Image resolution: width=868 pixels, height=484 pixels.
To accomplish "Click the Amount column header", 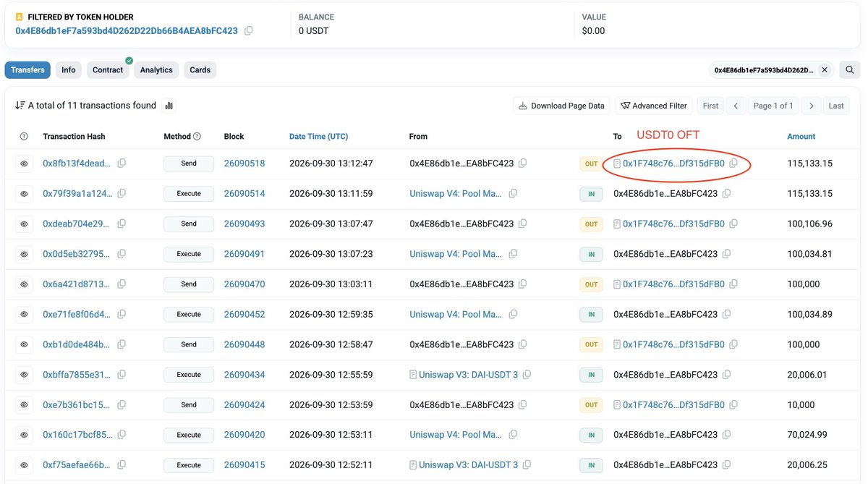I will point(801,136).
